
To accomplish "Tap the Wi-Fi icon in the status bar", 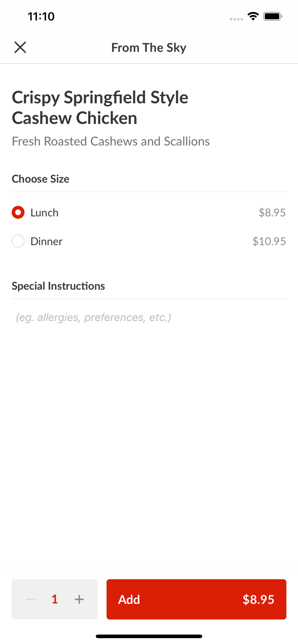I will click(253, 16).
